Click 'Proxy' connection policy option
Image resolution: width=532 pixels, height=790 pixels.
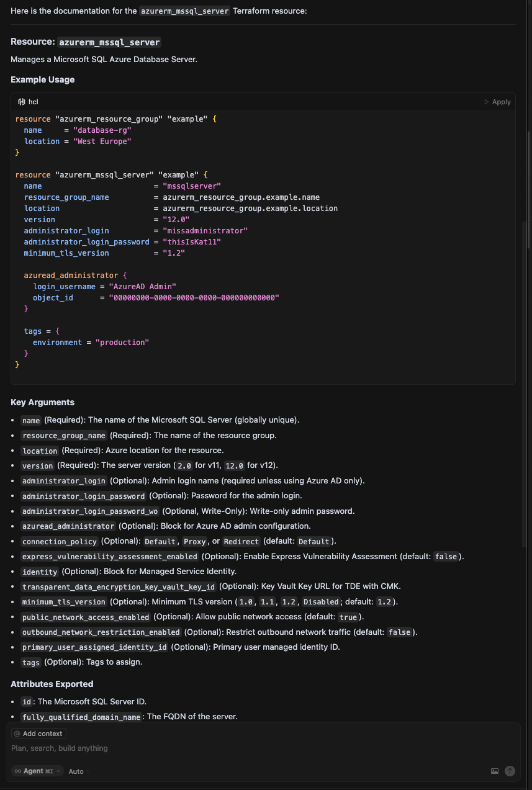click(194, 541)
